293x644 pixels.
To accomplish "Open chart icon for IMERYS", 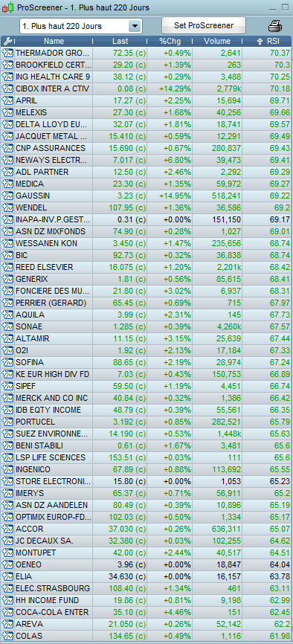I will [x=7, y=493].
